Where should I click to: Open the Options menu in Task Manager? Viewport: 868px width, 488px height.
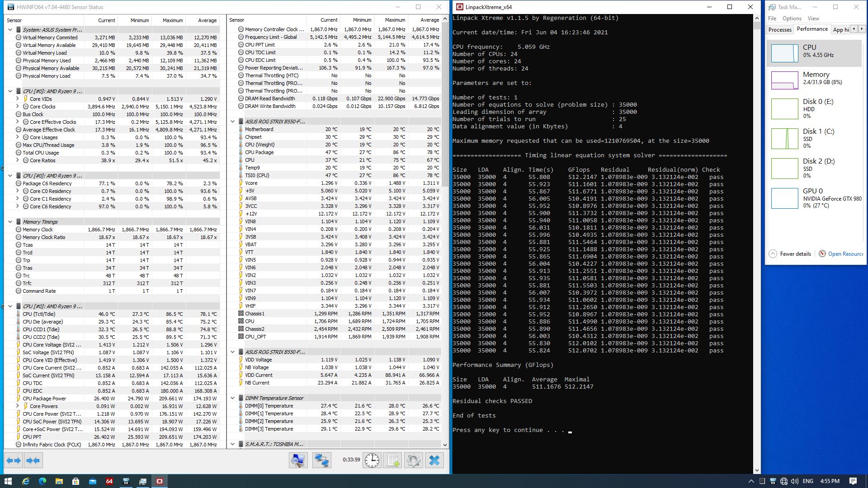[x=792, y=19]
